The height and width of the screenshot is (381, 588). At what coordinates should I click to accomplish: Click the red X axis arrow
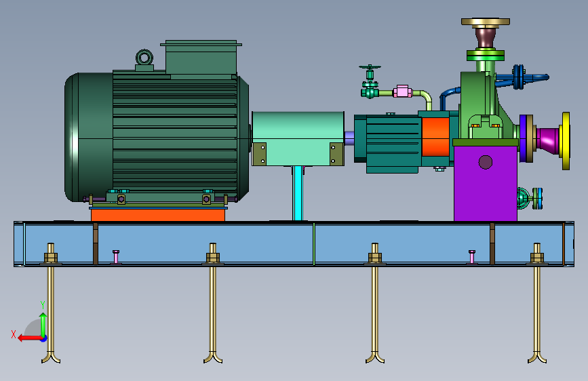coord(29,338)
